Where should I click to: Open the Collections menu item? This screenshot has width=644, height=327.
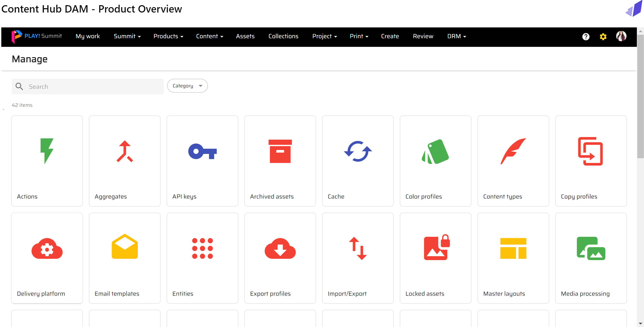point(283,36)
